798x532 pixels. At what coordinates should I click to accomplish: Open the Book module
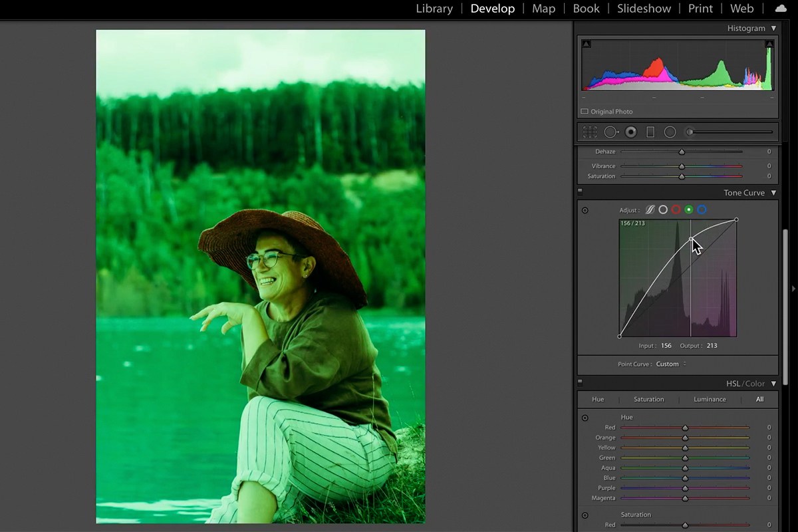(586, 9)
